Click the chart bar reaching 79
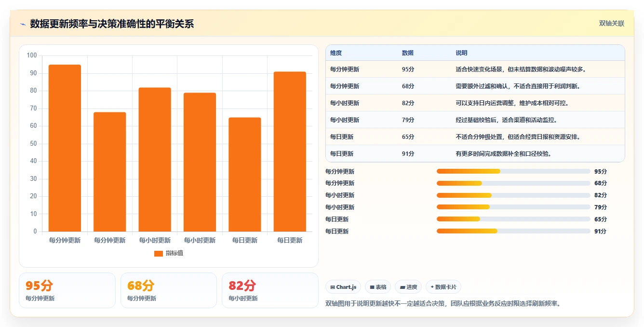Viewport: 644px width, 327px height. click(x=200, y=162)
